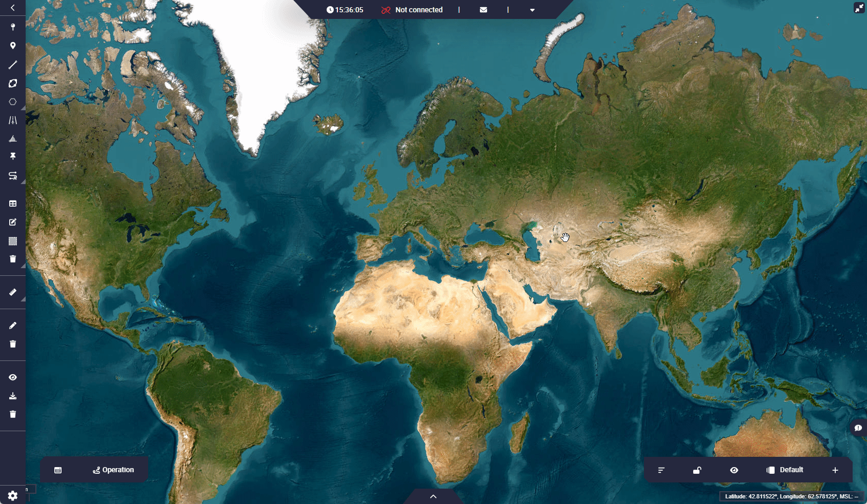867x504 pixels.
Task: Add a new layer with plus icon
Action: pyautogui.click(x=835, y=470)
